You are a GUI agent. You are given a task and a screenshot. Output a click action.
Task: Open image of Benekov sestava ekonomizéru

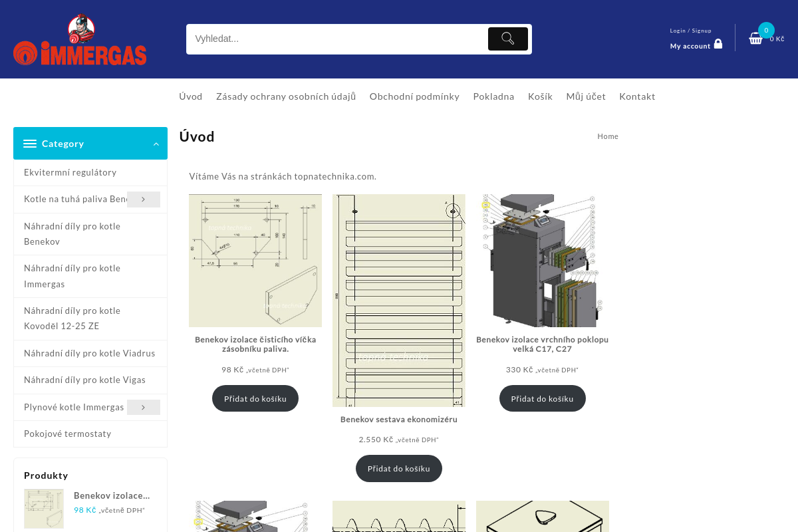tap(399, 301)
